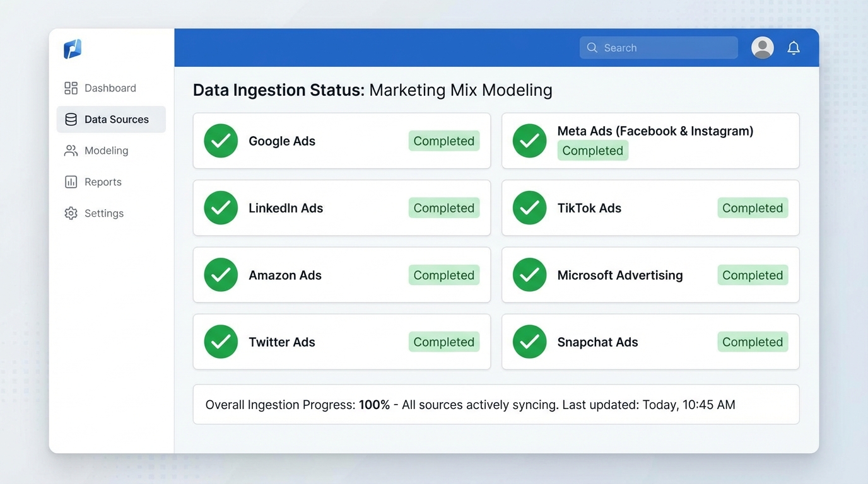This screenshot has width=868, height=484.
Task: Select the Snapchat Ads card
Action: (650, 342)
